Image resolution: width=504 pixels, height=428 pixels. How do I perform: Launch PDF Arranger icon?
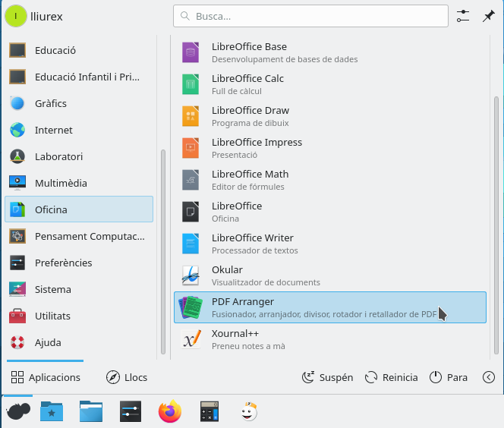tap(191, 307)
